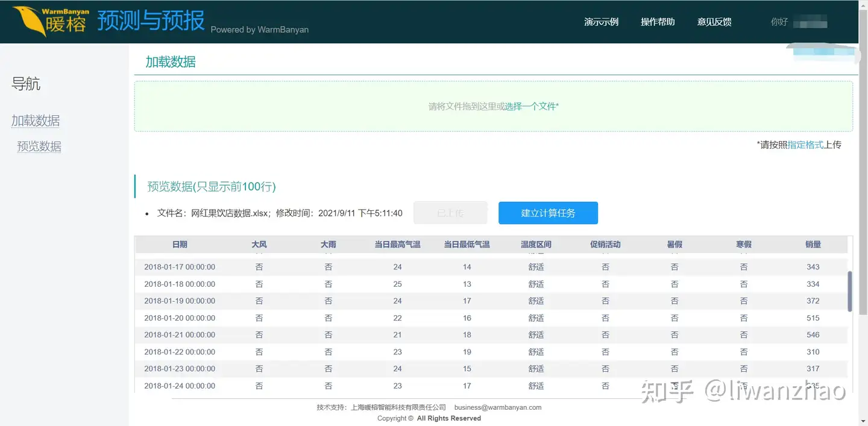Click the 建立计算任务 button
Screen dimensions: 868x426
(x=548, y=213)
